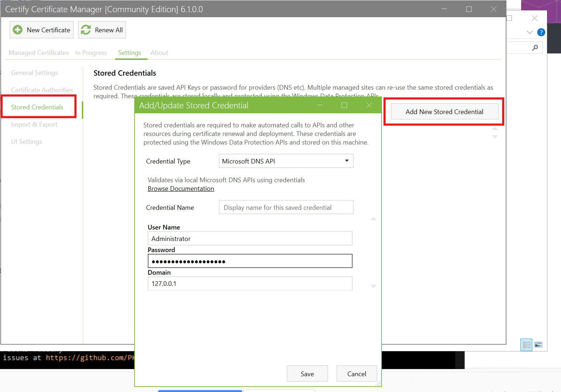Cancel the Add/Update Stored Credential dialog
Screen dimensions: 561x392
pyautogui.click(x=357, y=374)
